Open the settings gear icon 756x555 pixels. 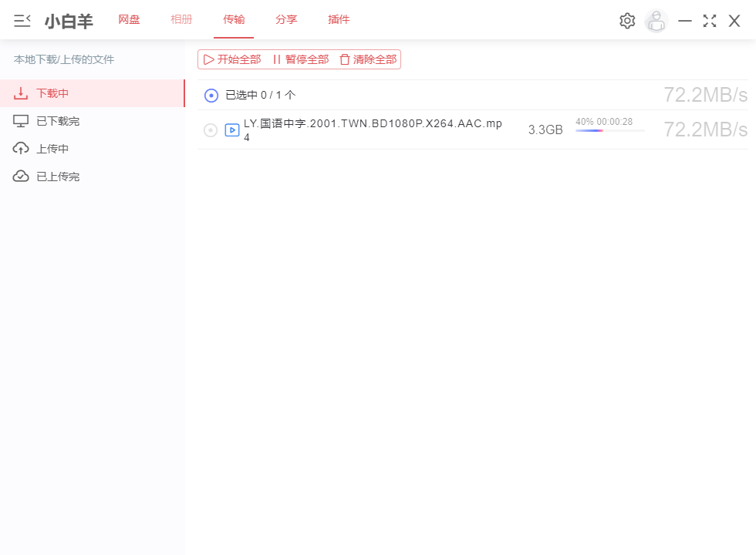(627, 20)
